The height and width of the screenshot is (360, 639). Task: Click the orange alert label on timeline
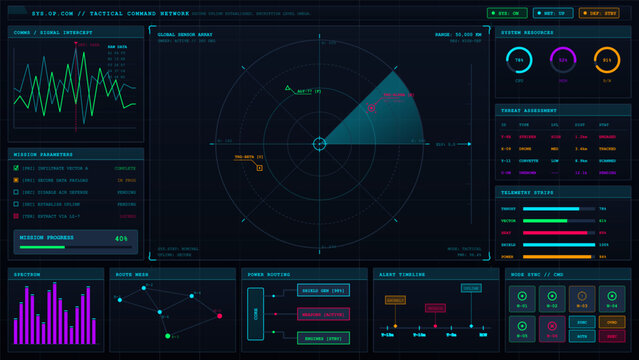[395, 300]
